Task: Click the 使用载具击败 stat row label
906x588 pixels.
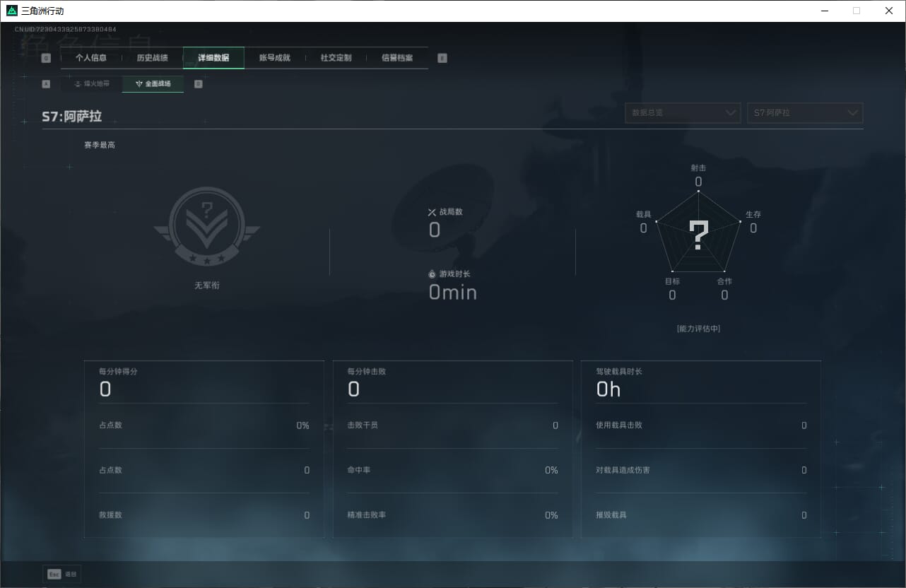Action: pos(619,425)
